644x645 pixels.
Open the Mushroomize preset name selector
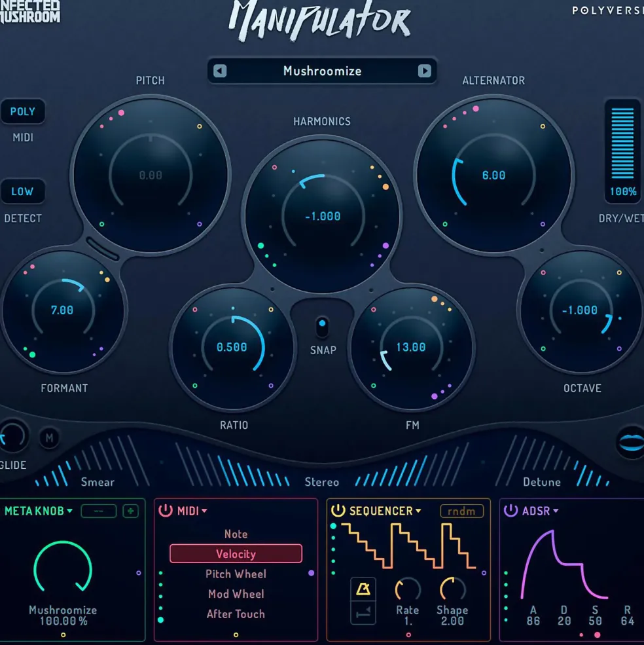(322, 71)
